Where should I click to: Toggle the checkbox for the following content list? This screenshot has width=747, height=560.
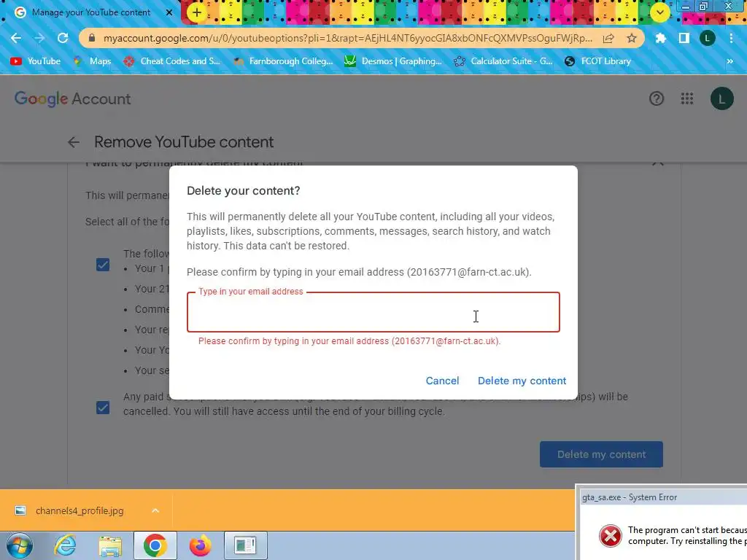[103, 265]
